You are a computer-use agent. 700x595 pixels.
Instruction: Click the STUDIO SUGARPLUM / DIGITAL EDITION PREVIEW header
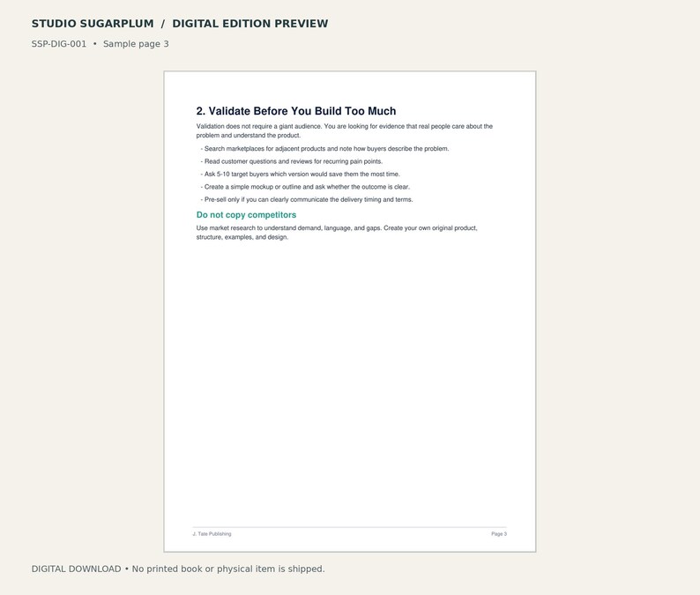(180, 24)
